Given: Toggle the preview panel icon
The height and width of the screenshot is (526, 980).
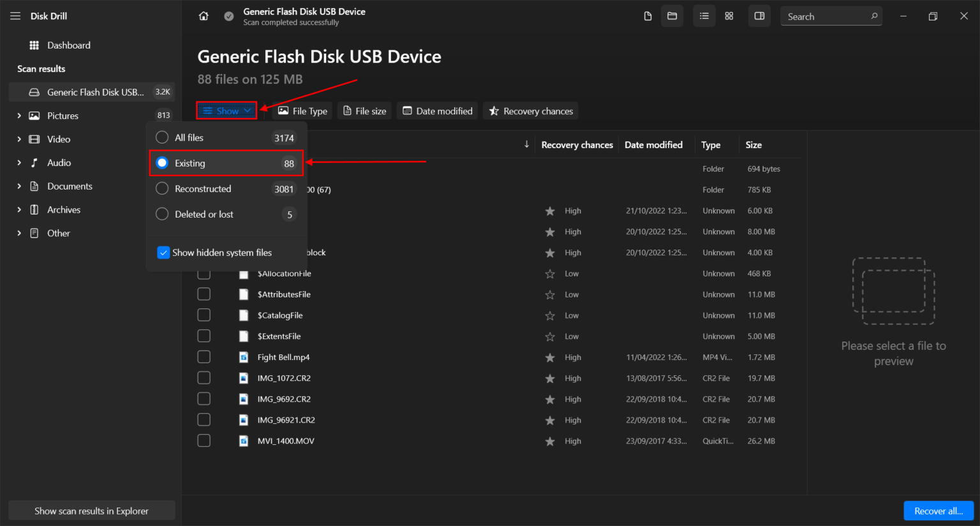Looking at the screenshot, I should (759, 15).
